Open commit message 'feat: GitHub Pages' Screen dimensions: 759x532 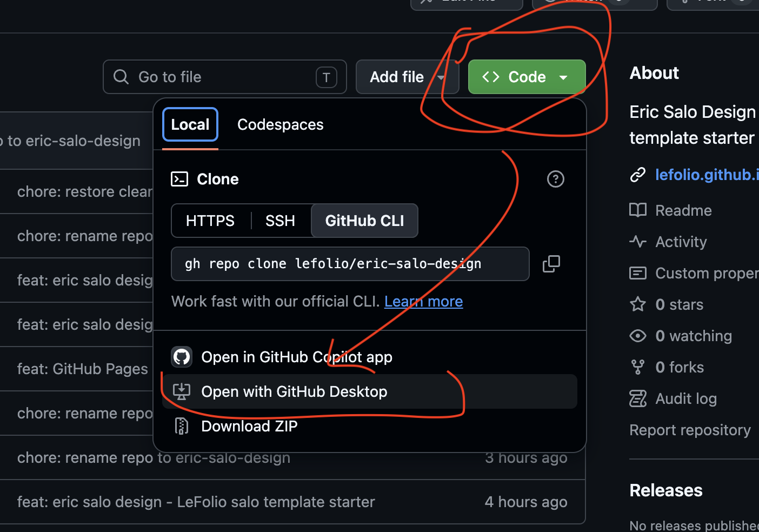[x=82, y=369]
